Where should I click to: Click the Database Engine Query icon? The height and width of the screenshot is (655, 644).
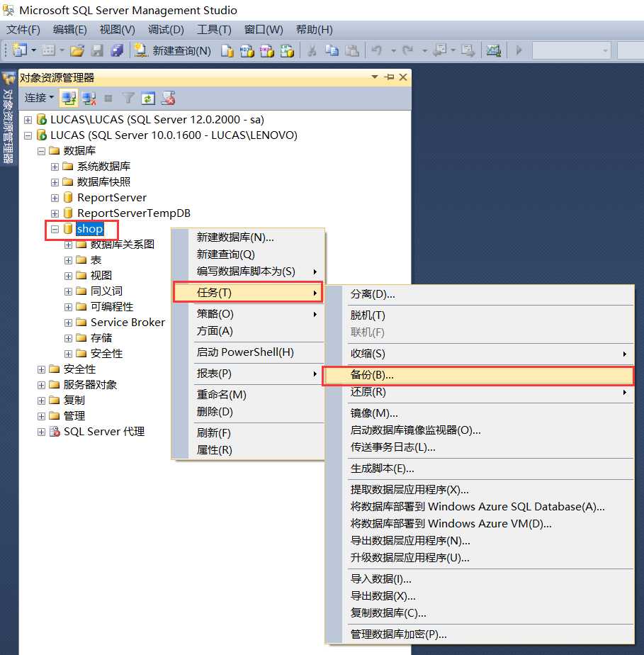[x=227, y=50]
